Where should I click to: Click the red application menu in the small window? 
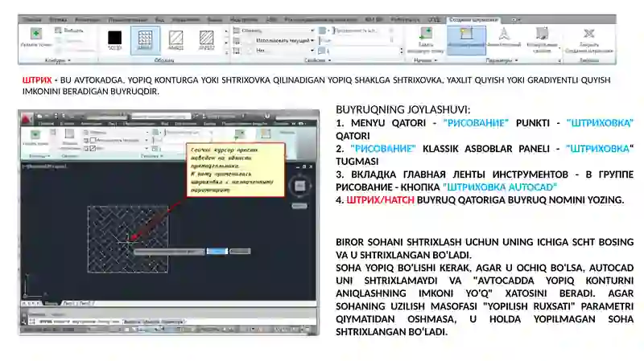pyautogui.click(x=27, y=119)
